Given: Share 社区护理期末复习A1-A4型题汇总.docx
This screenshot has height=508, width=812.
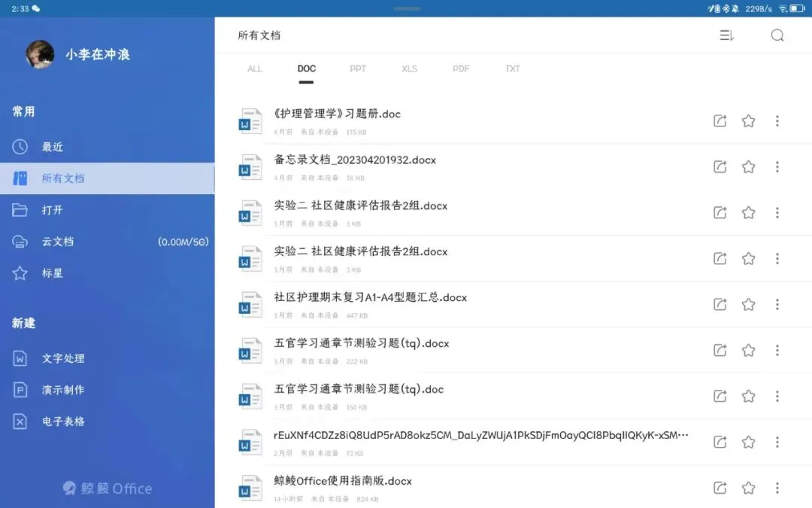Looking at the screenshot, I should coord(720,304).
